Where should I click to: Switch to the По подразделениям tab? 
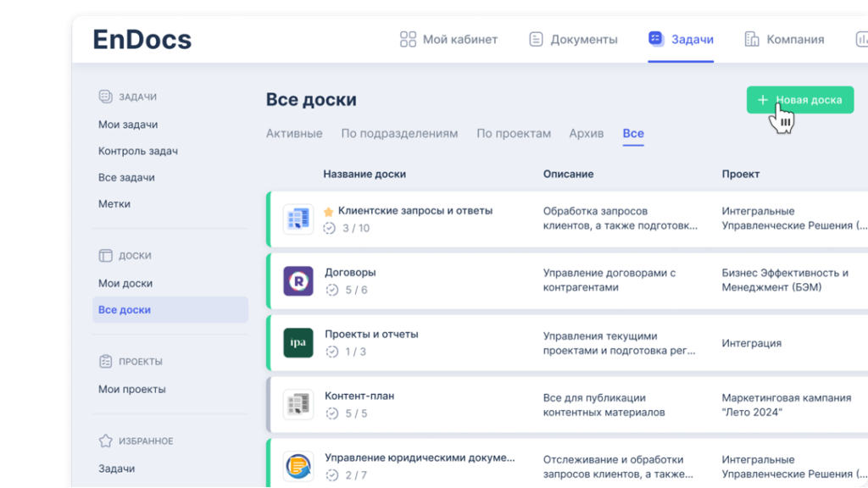click(399, 133)
